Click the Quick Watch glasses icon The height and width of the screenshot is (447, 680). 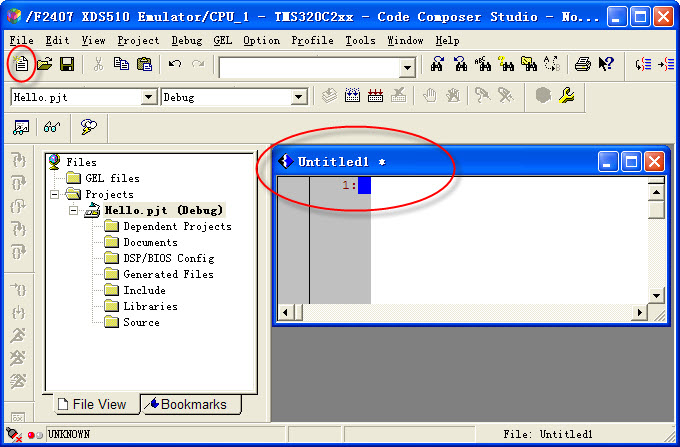tap(52, 127)
